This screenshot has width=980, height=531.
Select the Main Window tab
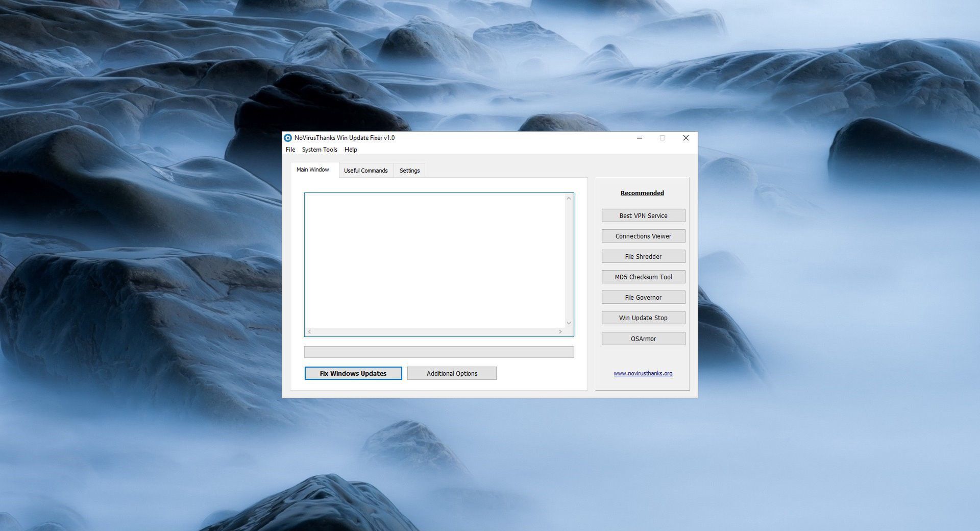[x=313, y=170]
